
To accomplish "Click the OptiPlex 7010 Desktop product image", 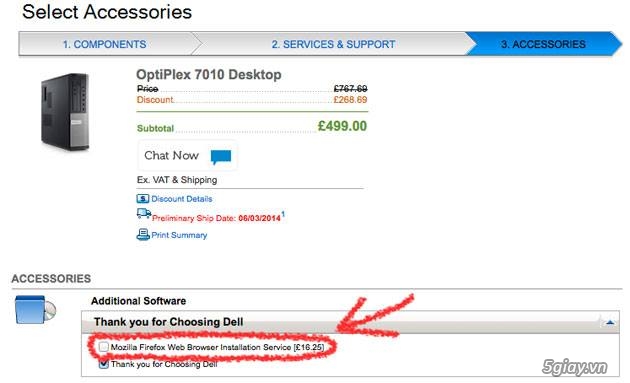I will 65,112.
